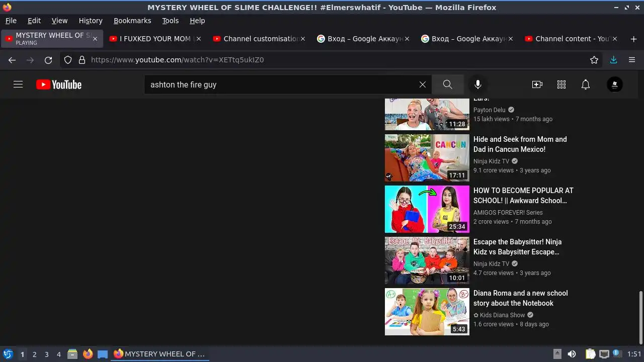644x362 pixels.
Task: Open the file manager from the taskbar
Action: [72, 354]
